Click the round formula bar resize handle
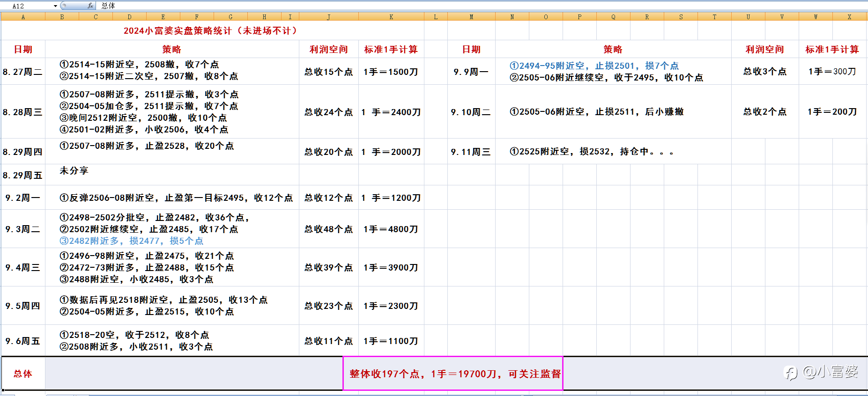Screen dimensions: 868x396 (x=63, y=6)
